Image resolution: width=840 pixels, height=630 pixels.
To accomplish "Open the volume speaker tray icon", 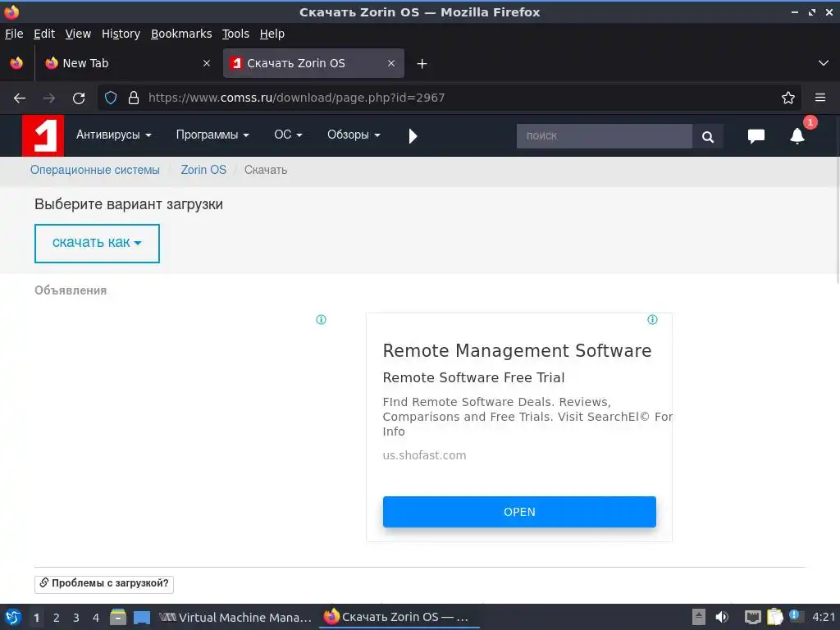I will (x=722, y=617).
